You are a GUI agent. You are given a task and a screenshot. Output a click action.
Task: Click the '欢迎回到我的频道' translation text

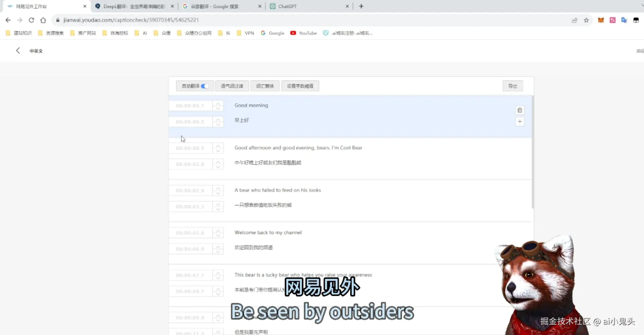[254, 248]
